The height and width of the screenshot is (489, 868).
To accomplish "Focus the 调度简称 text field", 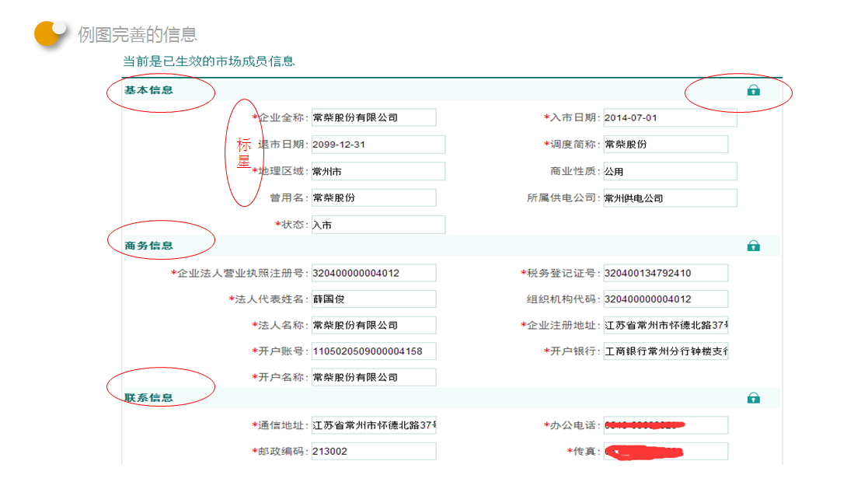I will (x=665, y=145).
